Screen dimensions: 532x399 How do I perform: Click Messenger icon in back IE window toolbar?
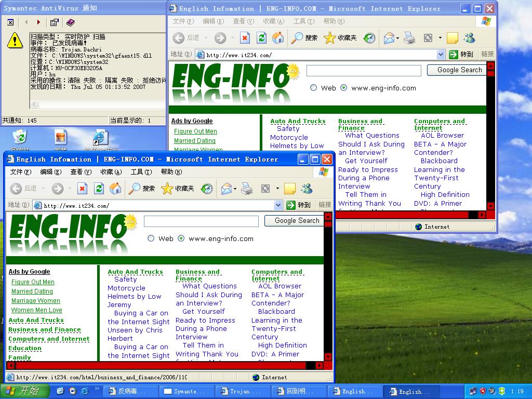click(469, 37)
